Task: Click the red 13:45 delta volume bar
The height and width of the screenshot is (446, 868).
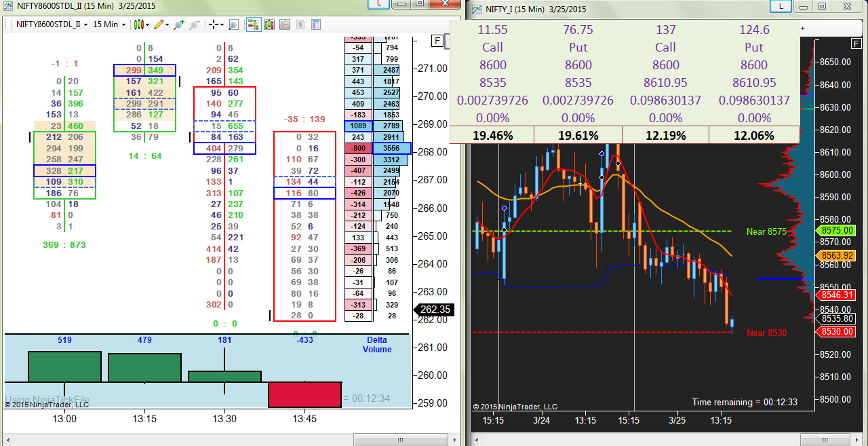Action: [304, 394]
